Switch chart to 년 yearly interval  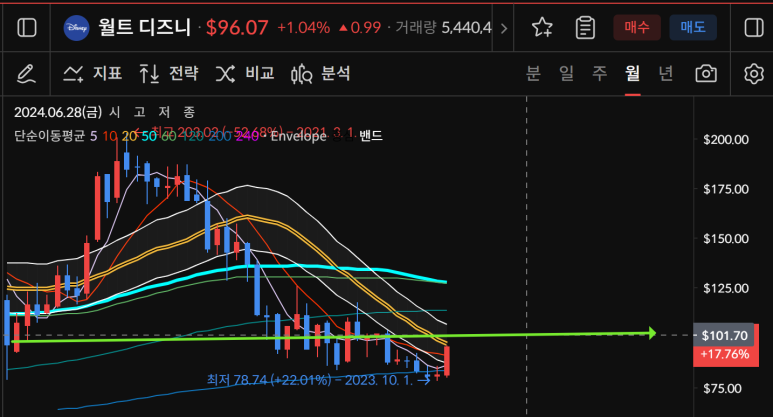666,73
